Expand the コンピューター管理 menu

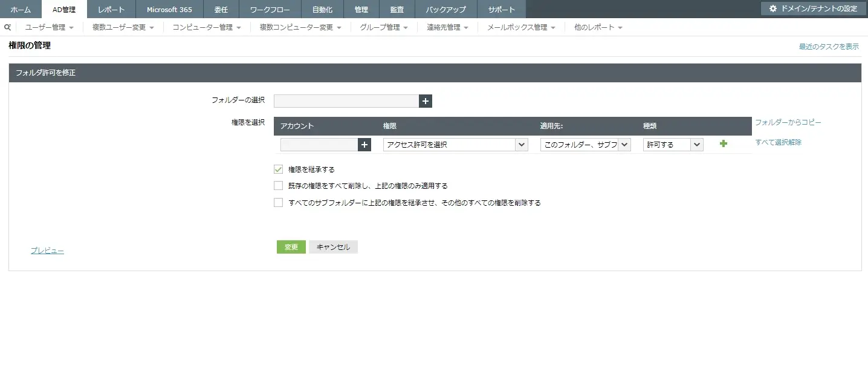[207, 27]
